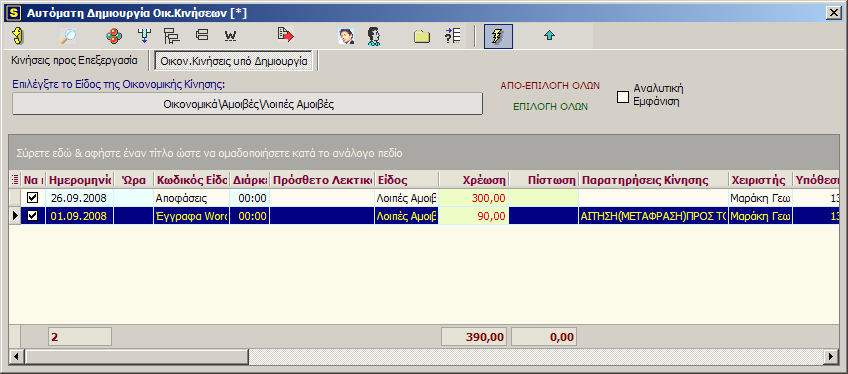Open the Οικονομικά\Αμοιβές\Λοιπές Αμοιβές selector
Viewport: 848px width, 374px height.
coord(247,104)
